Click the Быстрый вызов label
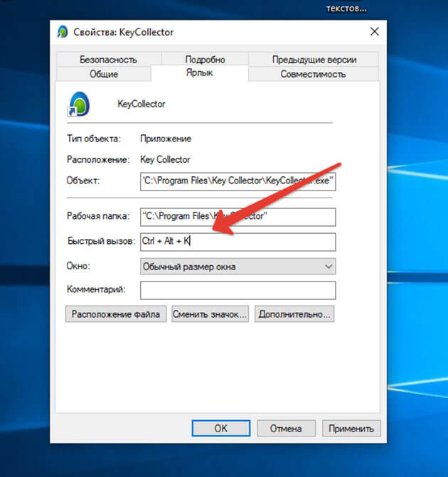448x477 pixels. pyautogui.click(x=102, y=241)
